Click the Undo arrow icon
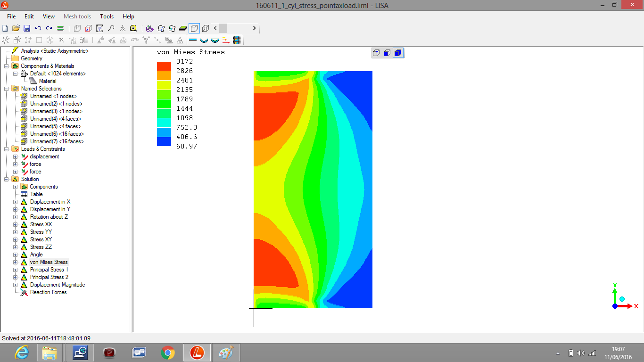Viewport: 644px width, 362px height. 38,28
